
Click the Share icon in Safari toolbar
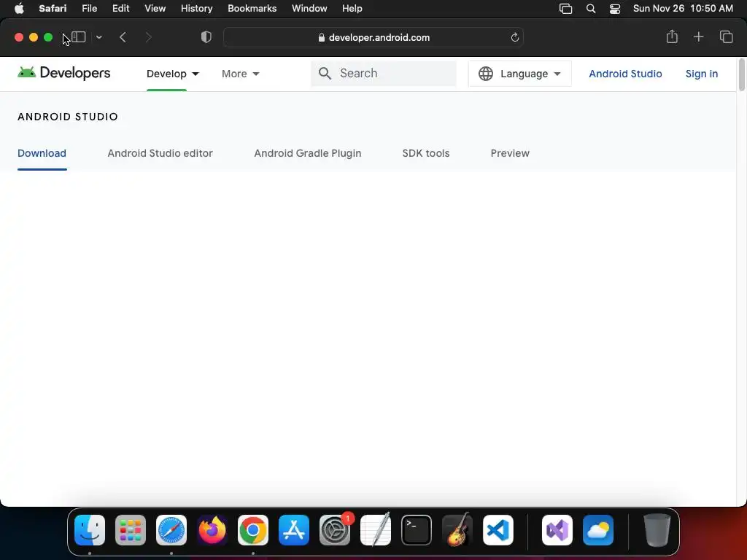[672, 36]
